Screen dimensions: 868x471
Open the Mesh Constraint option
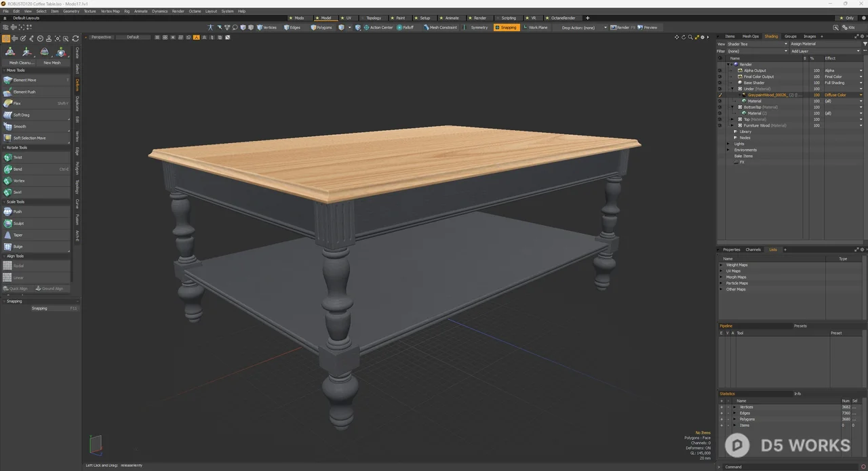441,28
